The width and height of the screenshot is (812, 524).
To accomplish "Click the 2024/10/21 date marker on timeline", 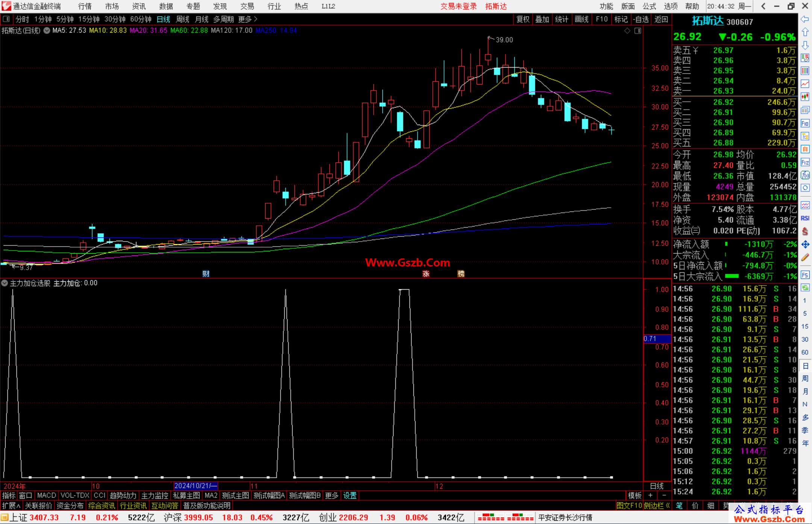I will pos(195,486).
